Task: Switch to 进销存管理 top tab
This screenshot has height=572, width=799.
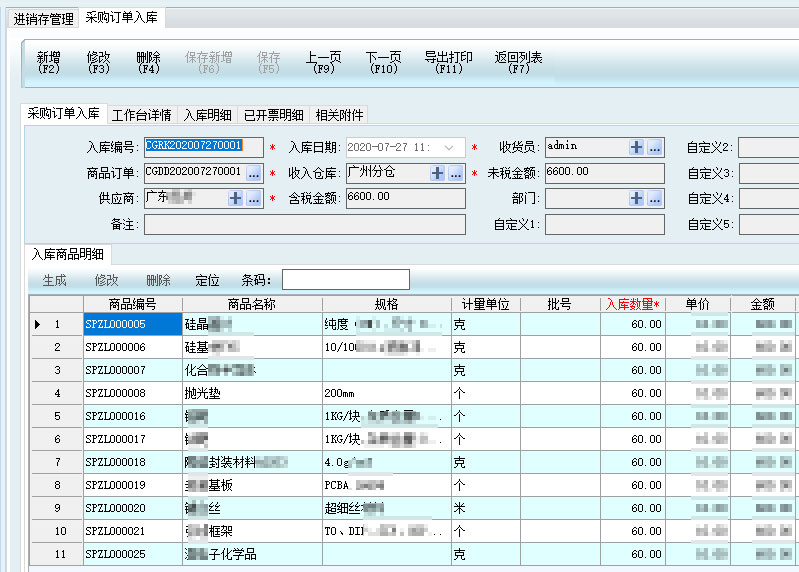Action: pyautogui.click(x=44, y=19)
